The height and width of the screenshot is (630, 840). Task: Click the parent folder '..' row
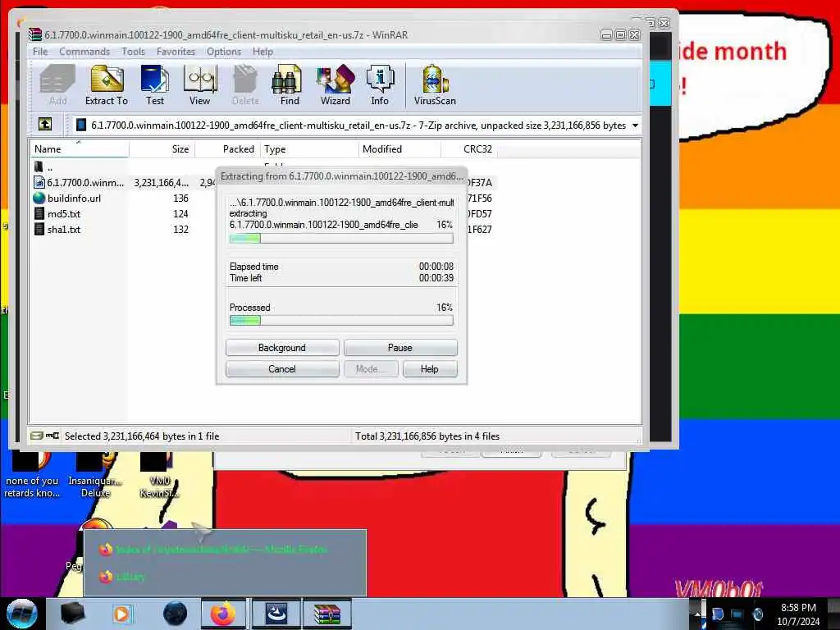44,167
